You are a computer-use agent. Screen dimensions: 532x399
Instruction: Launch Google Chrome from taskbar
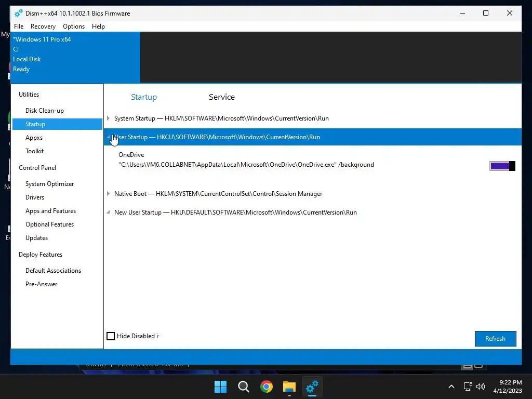click(267, 387)
